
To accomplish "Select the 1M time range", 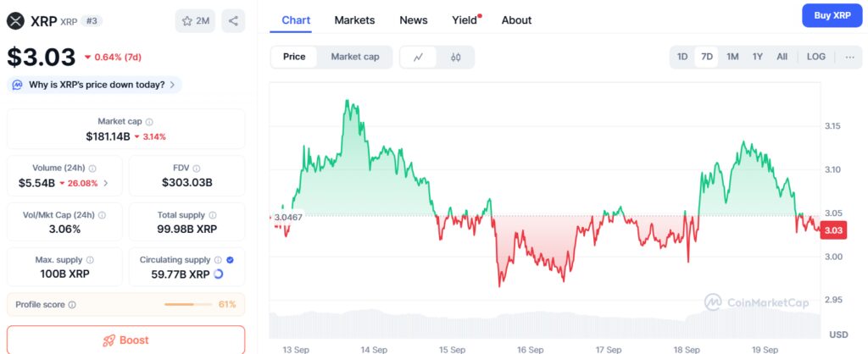I will (732, 57).
